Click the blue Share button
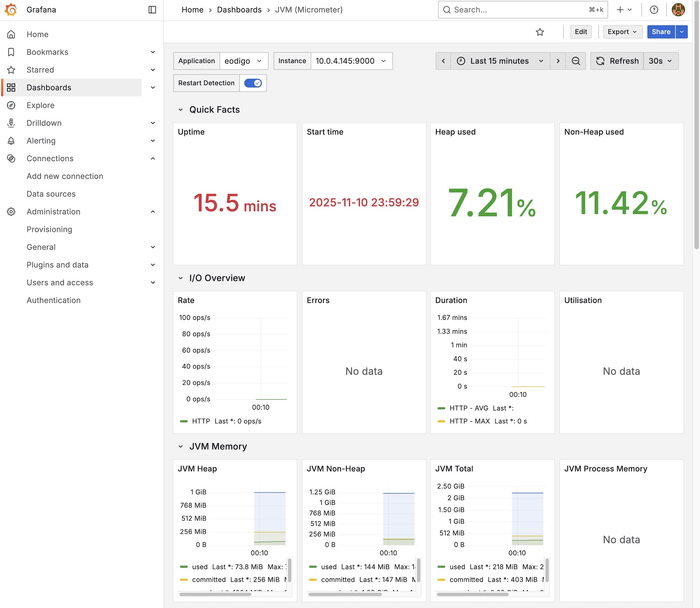The height and width of the screenshot is (608, 700). click(661, 32)
